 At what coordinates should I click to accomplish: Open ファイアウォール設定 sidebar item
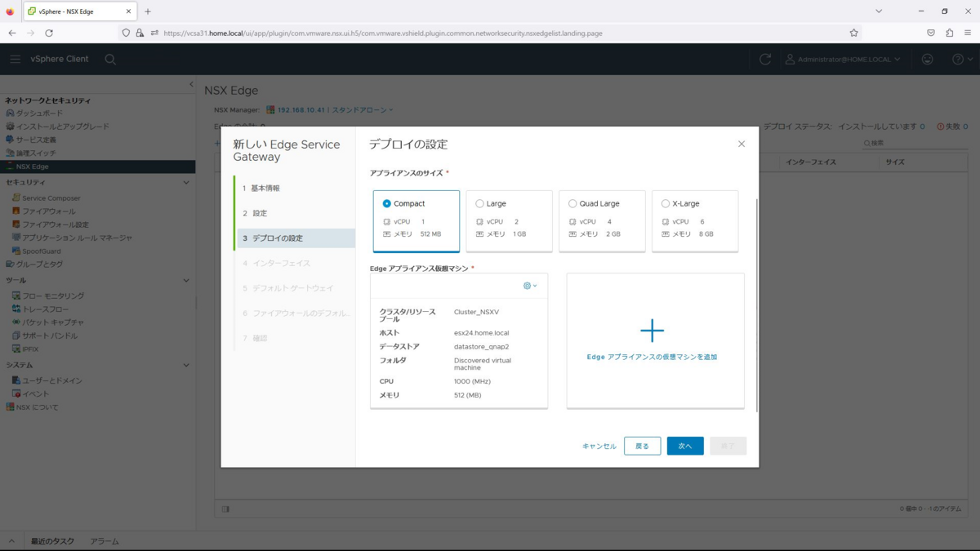(55, 224)
